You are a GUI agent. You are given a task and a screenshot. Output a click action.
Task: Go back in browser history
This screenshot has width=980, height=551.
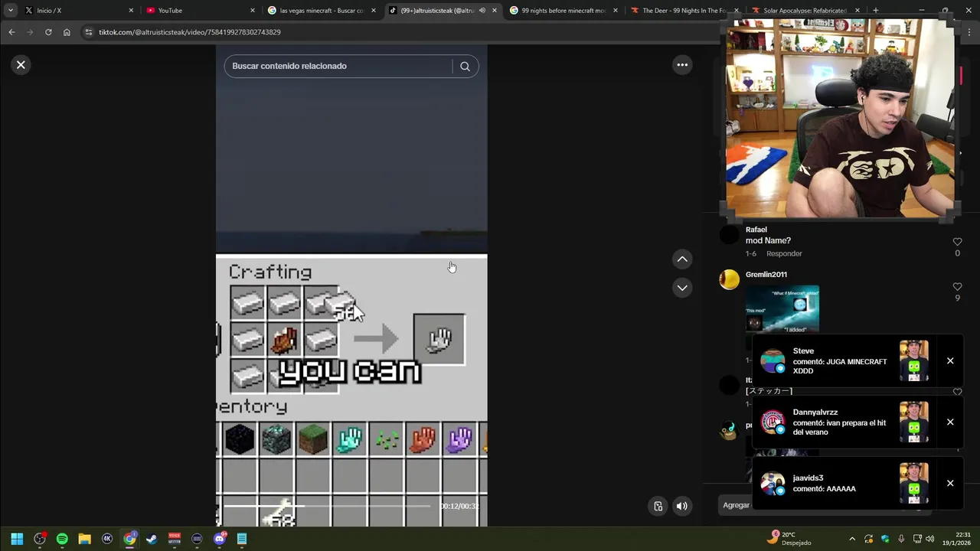coord(11,32)
